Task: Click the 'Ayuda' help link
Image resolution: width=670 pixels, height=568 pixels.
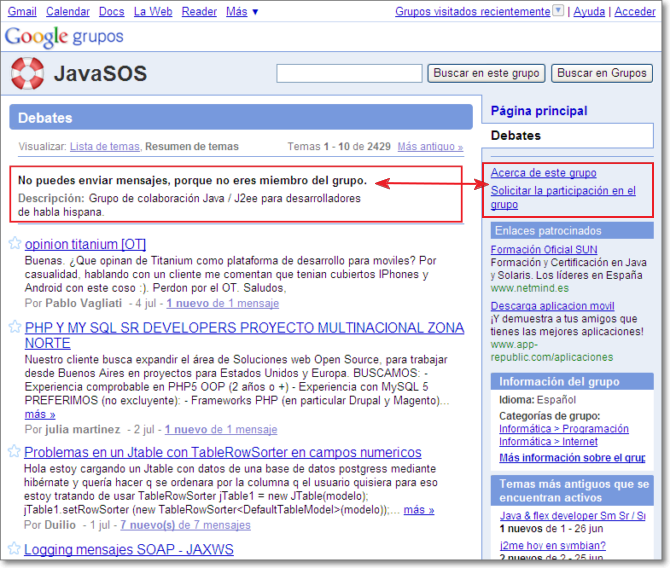Action: click(589, 12)
